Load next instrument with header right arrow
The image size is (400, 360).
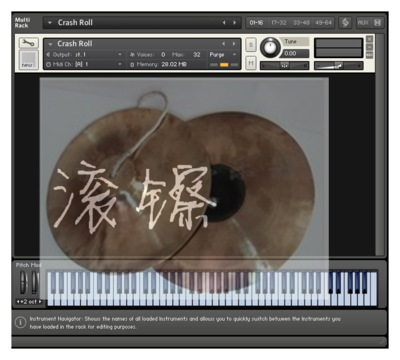click(x=234, y=44)
